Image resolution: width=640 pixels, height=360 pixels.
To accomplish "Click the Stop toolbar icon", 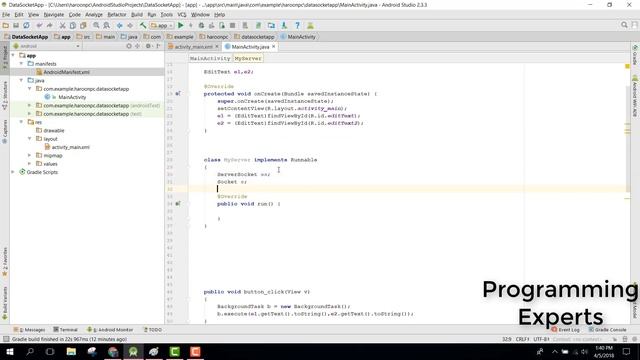I will click(233, 25).
